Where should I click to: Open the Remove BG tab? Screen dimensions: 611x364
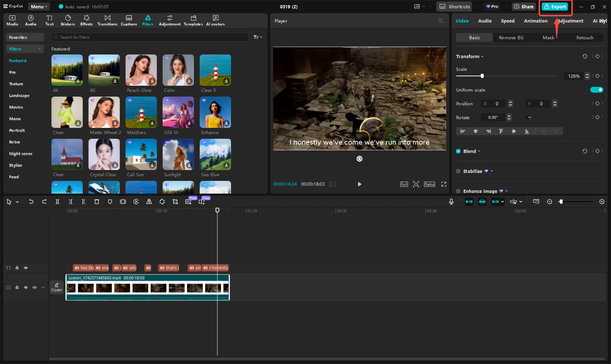pyautogui.click(x=511, y=37)
